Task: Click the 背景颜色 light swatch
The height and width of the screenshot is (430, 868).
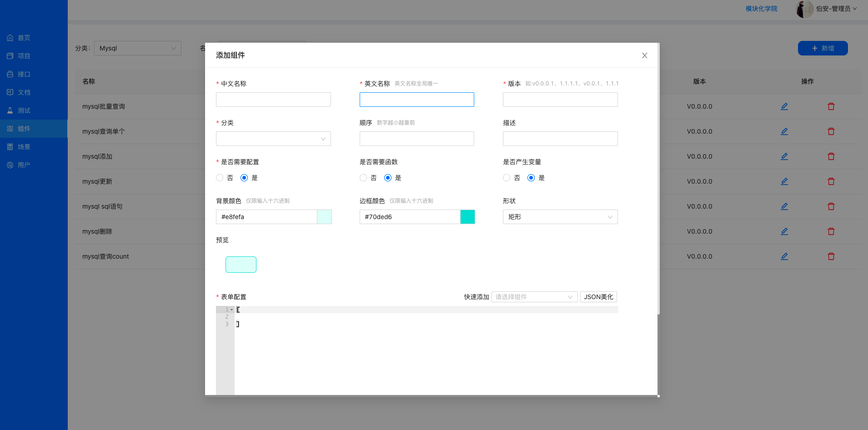Action: pos(324,217)
